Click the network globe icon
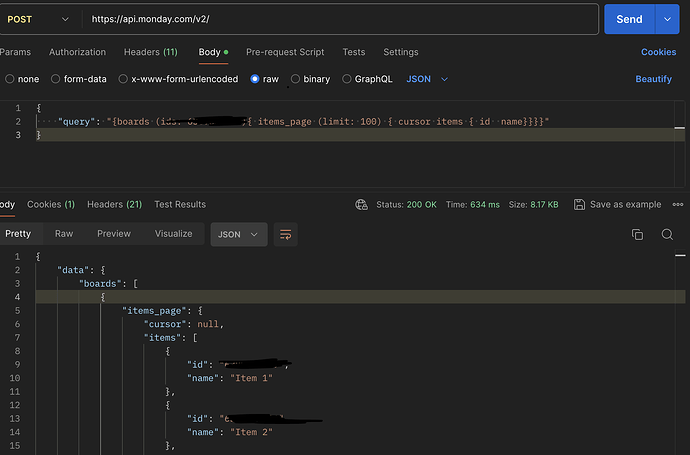Image resolution: width=690 pixels, height=455 pixels. coord(362,205)
